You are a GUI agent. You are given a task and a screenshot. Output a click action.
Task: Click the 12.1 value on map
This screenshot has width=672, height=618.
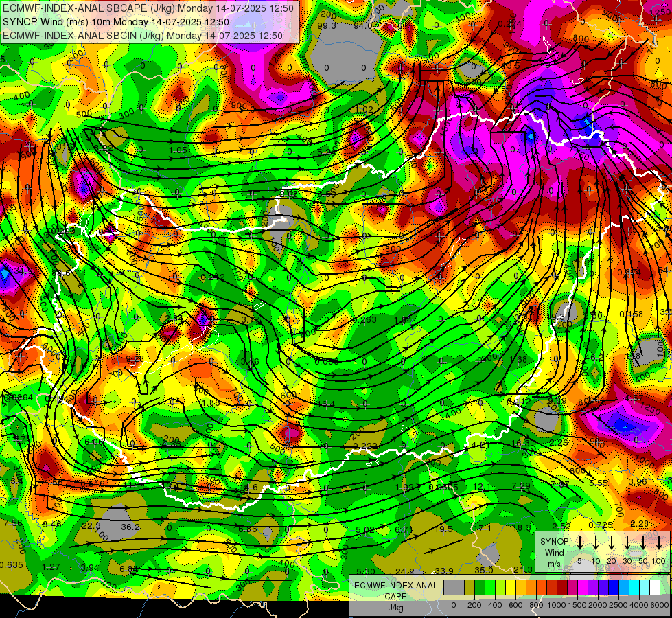click(482, 486)
